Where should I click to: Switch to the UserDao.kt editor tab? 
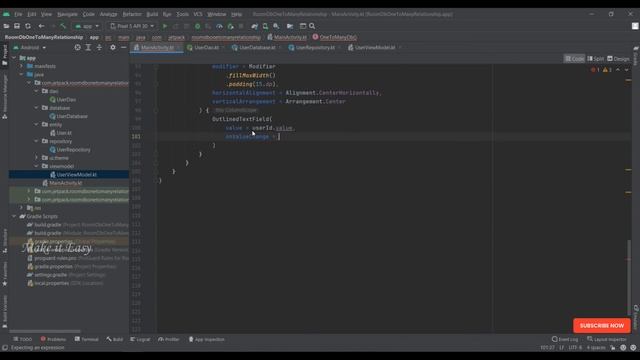point(206,48)
